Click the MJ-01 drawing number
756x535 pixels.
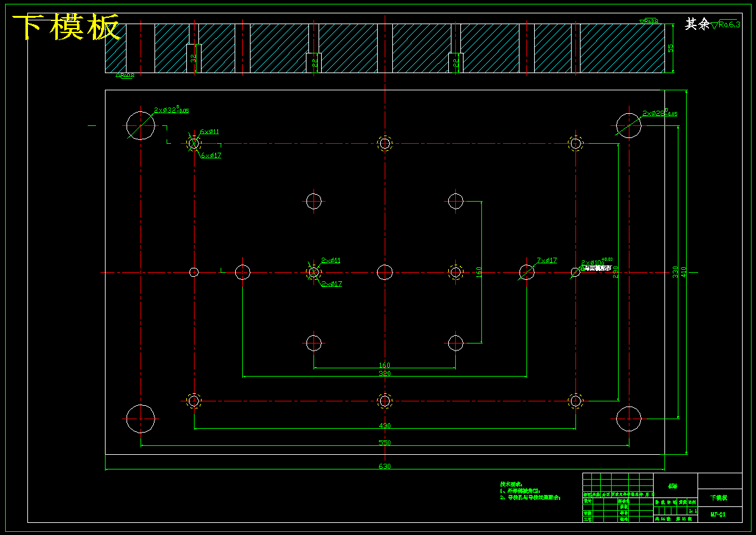click(x=718, y=514)
